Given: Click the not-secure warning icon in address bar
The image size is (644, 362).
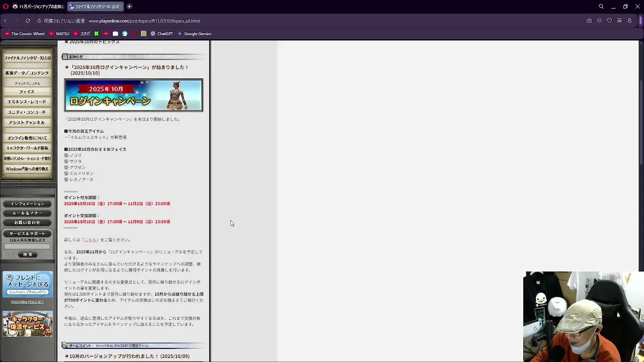Looking at the screenshot, I should pos(39,21).
